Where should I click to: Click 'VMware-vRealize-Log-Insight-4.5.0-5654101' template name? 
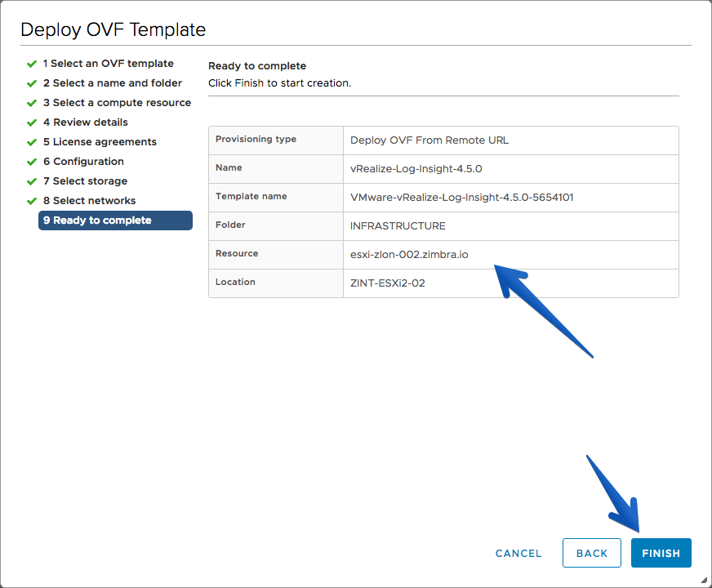click(462, 198)
